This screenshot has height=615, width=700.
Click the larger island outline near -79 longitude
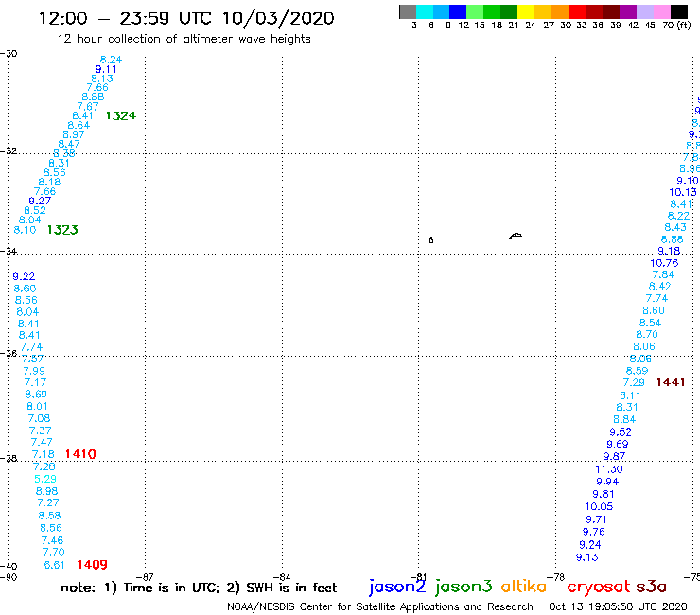pos(516,236)
